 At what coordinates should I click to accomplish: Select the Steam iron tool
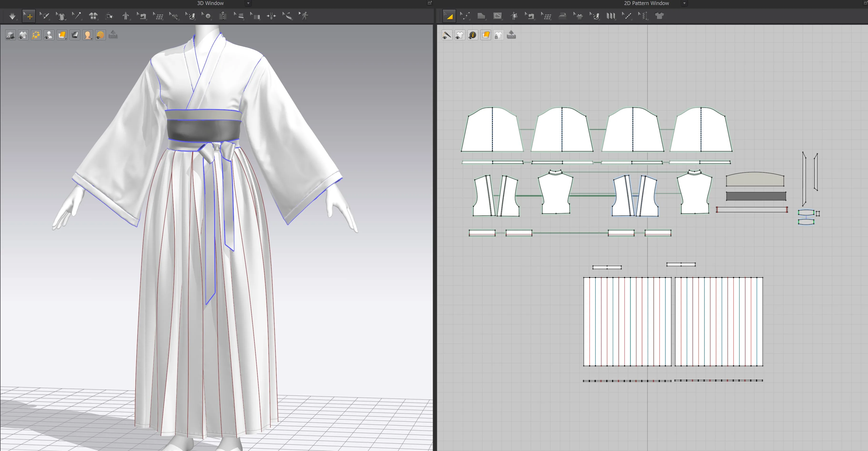click(x=562, y=16)
